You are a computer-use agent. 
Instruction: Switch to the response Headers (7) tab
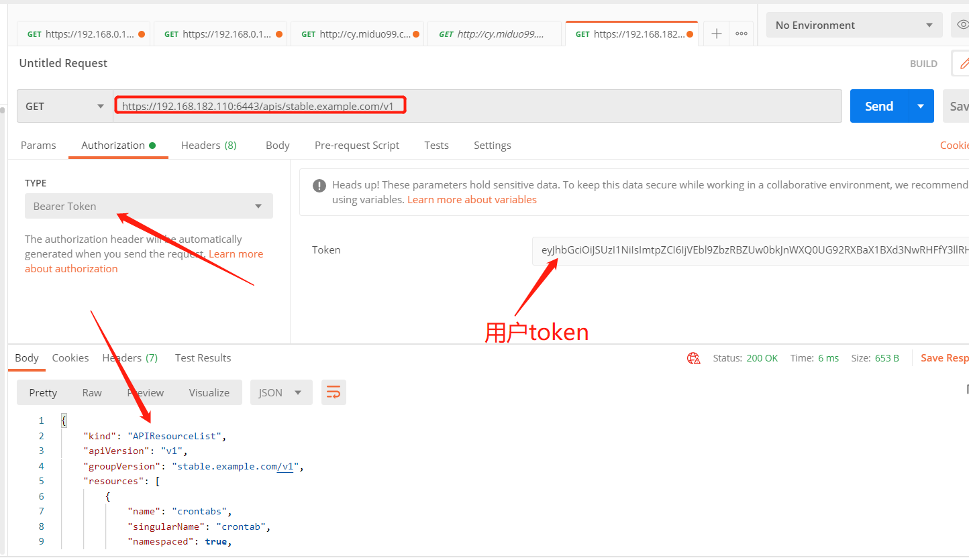click(130, 357)
